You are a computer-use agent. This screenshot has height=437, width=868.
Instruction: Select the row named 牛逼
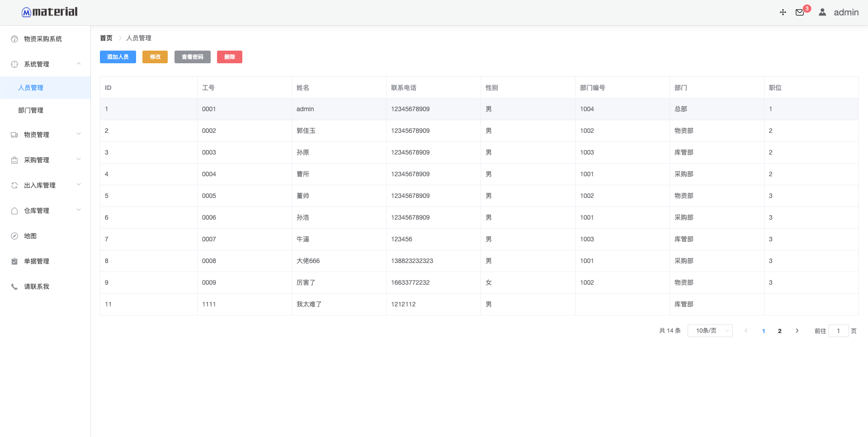pyautogui.click(x=479, y=239)
